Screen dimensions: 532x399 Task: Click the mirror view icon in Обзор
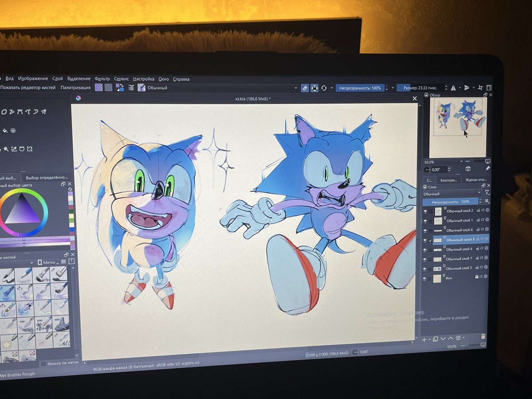[x=468, y=169]
